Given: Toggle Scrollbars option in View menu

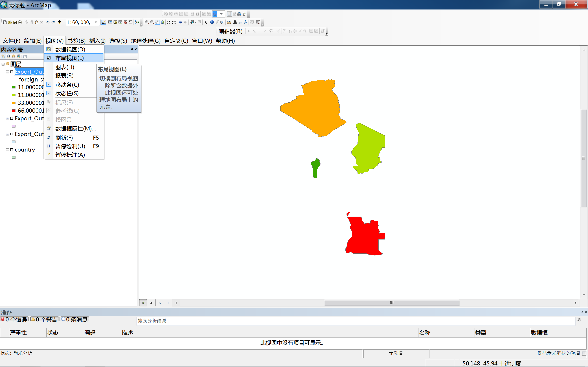Looking at the screenshot, I should pyautogui.click(x=67, y=85).
